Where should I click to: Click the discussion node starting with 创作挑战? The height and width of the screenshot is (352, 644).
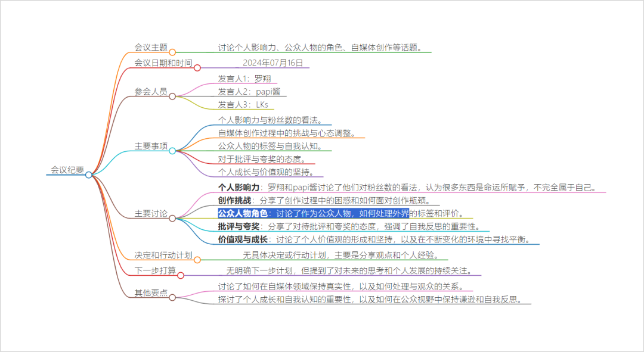[x=326, y=201]
